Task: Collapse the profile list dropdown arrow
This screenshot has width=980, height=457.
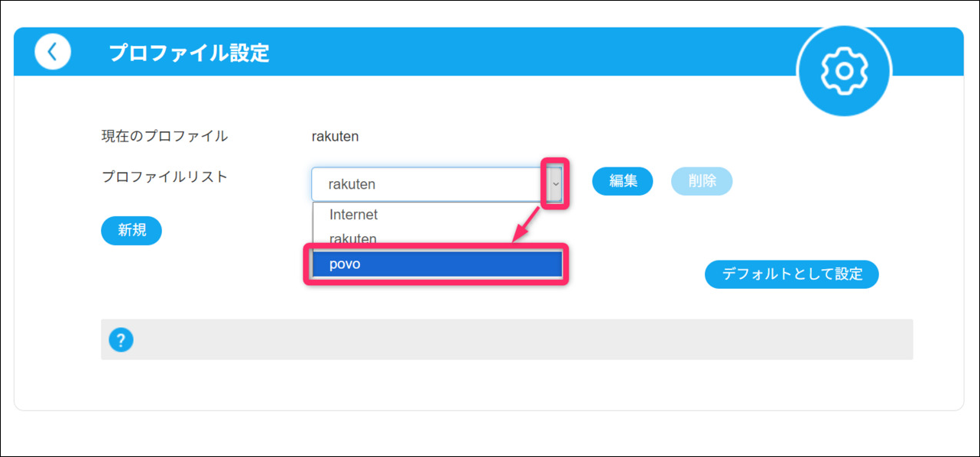Action: tap(556, 184)
